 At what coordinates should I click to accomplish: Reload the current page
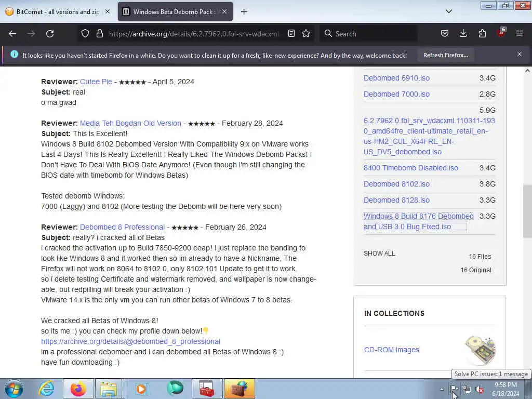[50, 34]
